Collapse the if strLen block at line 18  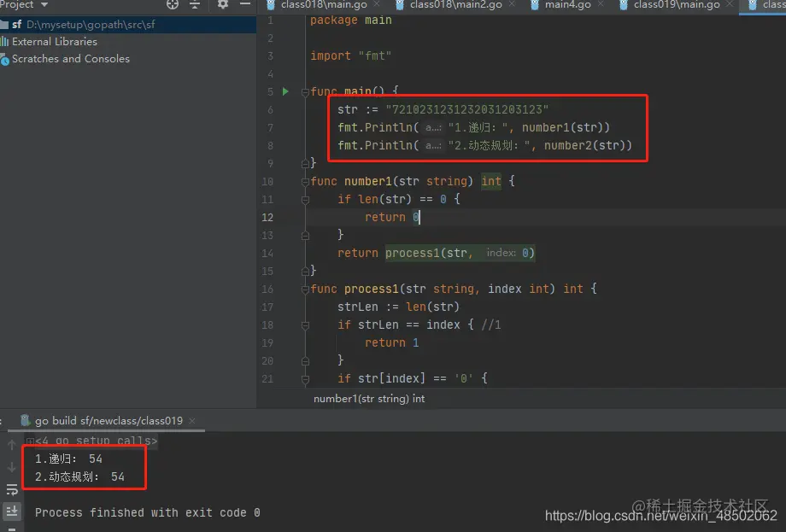(305, 325)
